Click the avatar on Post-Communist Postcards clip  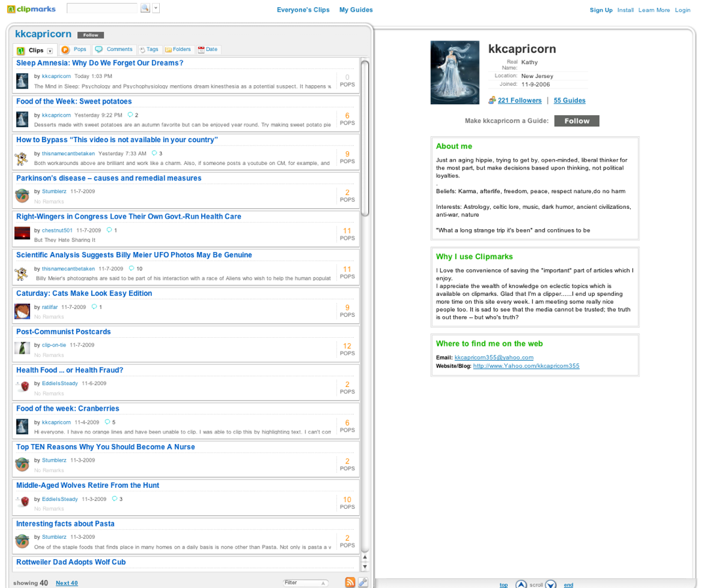[22, 348]
